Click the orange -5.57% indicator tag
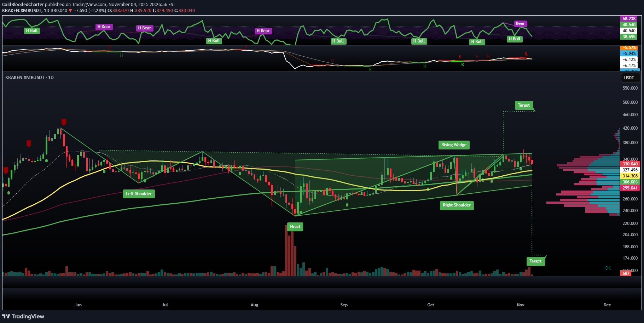Viewport: 644px width, 323px height. click(x=629, y=47)
